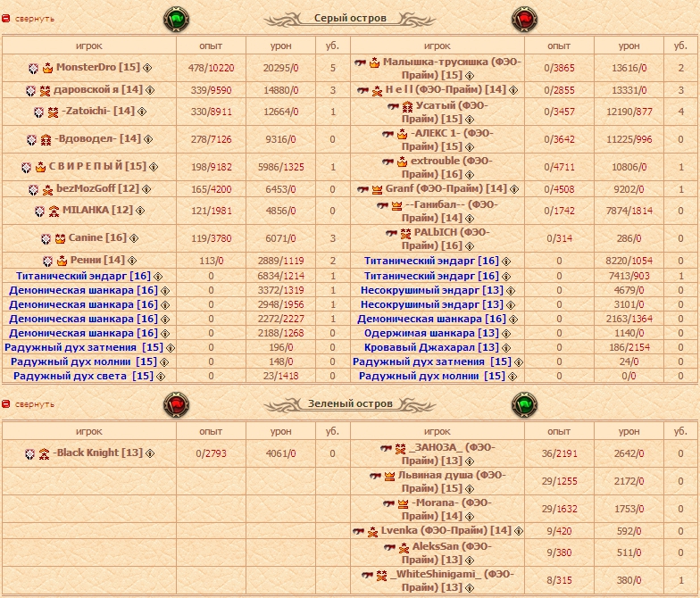Click the crown rank icon before MonsterDro
The width and height of the screenshot is (700, 598).
pos(47,68)
